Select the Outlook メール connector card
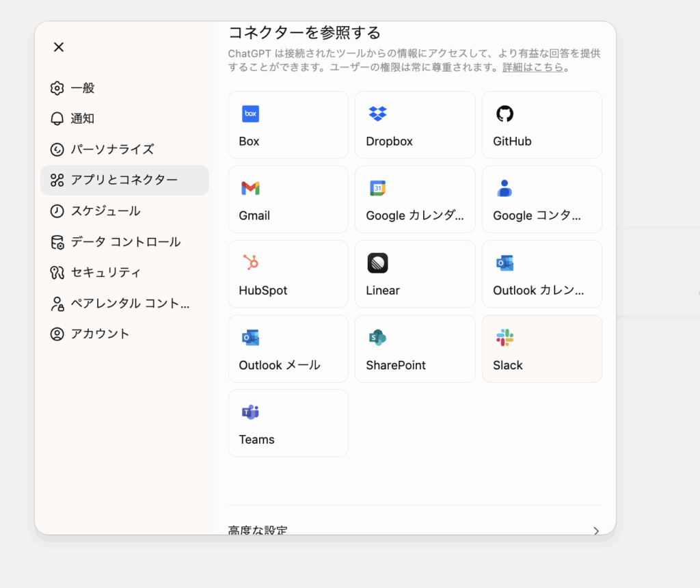Image resolution: width=700 pixels, height=588 pixels. [x=288, y=348]
